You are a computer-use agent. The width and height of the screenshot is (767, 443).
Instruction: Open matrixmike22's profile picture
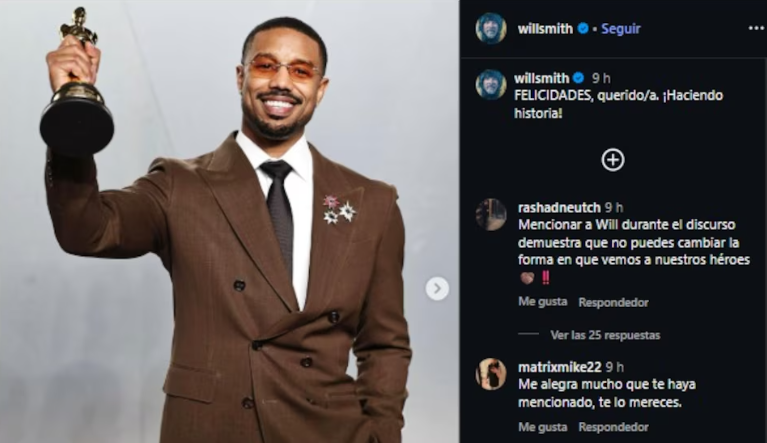[491, 373]
